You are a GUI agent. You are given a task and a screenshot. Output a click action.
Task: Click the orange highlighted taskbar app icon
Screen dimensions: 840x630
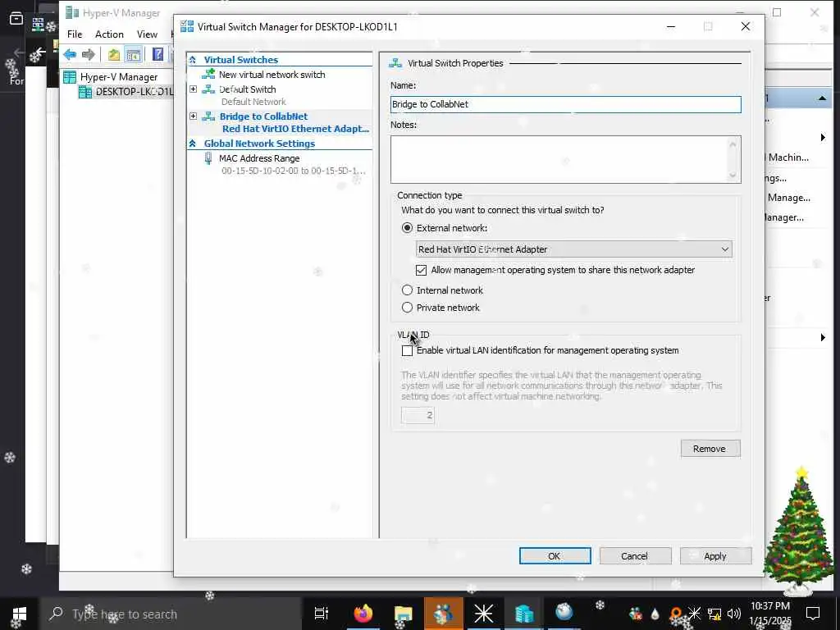pyautogui.click(x=444, y=614)
